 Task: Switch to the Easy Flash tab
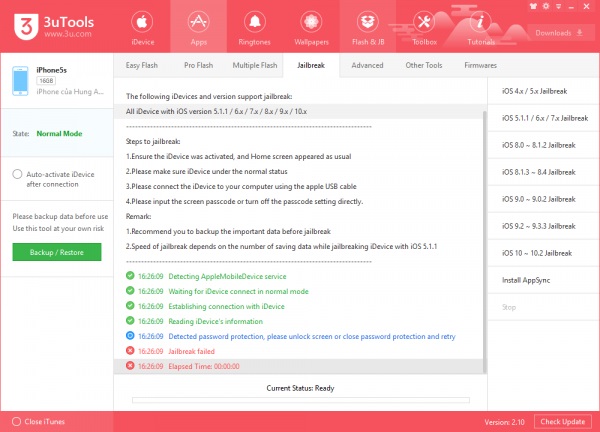(x=142, y=65)
